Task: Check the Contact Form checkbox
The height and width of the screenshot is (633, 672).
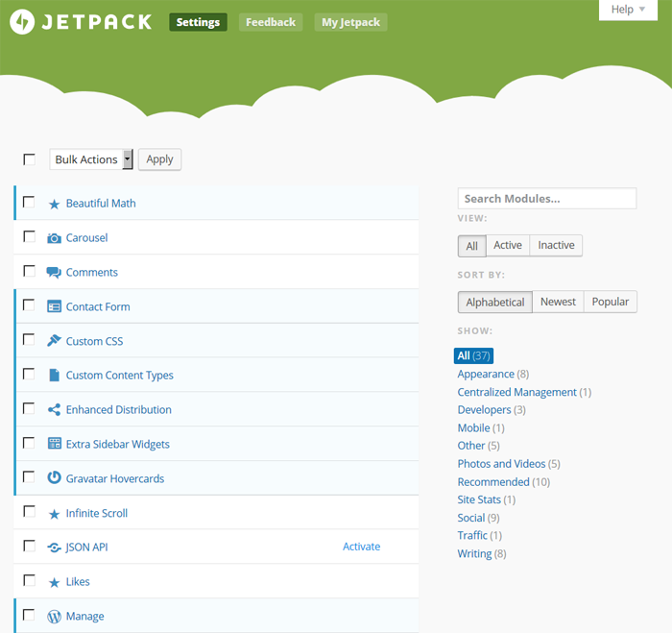Action: pyautogui.click(x=29, y=304)
